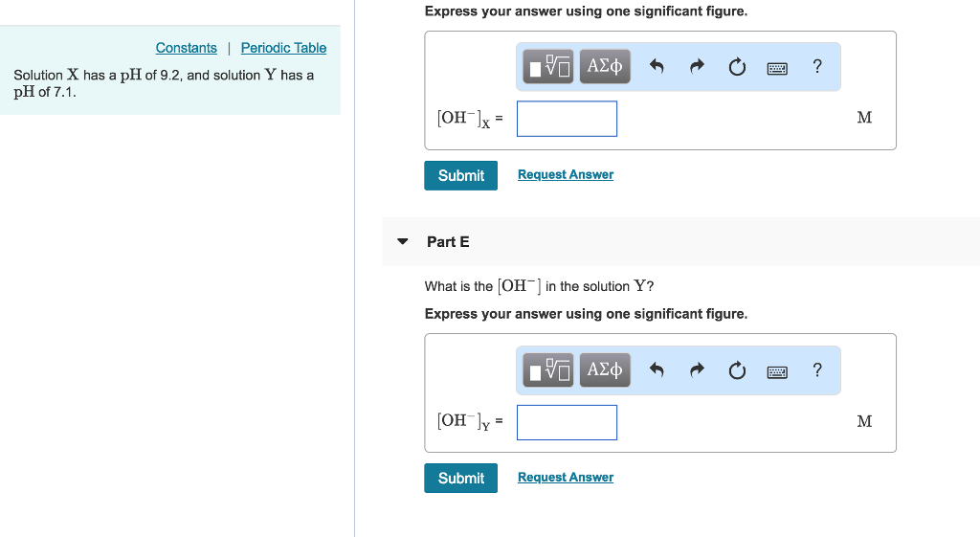Click the templates icon in solution X toolbar
The width and height of the screenshot is (980, 537).
[549, 67]
